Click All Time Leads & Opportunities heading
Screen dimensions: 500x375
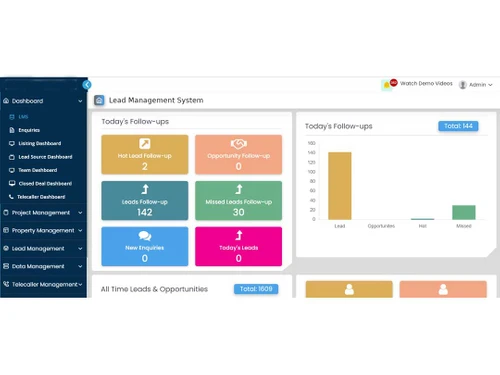click(x=154, y=289)
